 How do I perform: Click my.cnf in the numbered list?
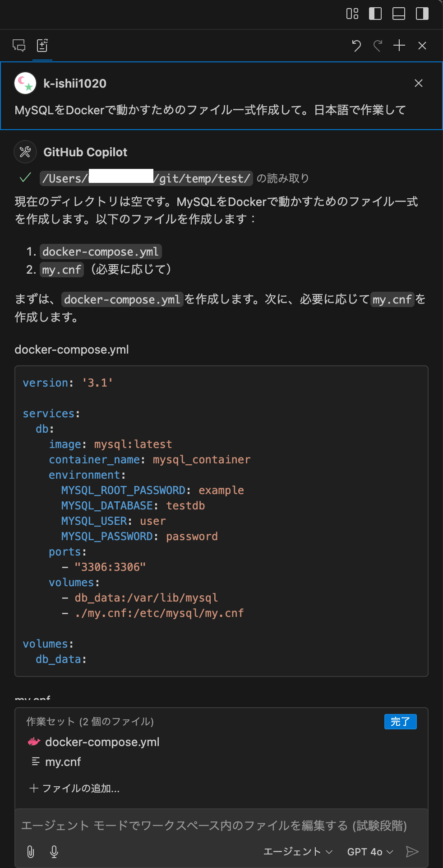(x=62, y=270)
